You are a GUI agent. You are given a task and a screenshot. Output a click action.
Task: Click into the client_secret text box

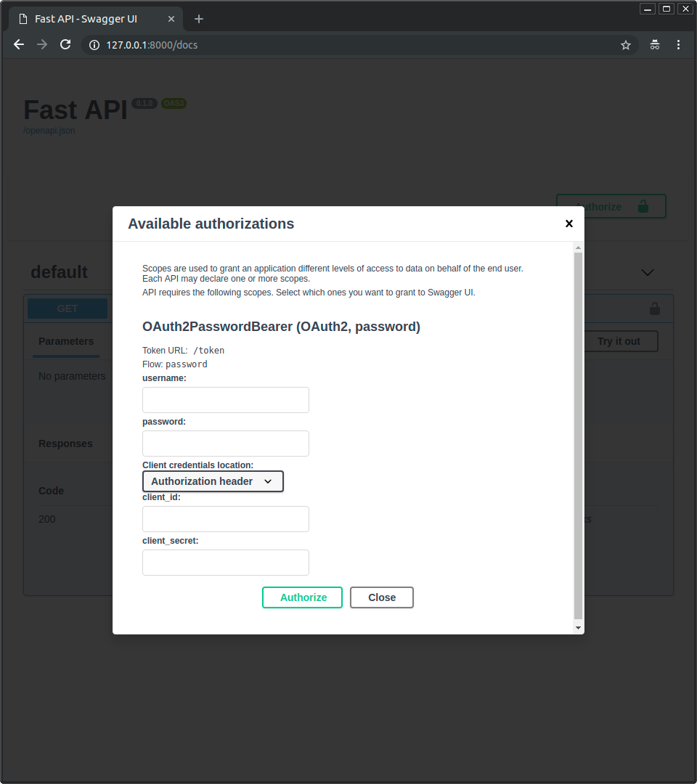(226, 563)
